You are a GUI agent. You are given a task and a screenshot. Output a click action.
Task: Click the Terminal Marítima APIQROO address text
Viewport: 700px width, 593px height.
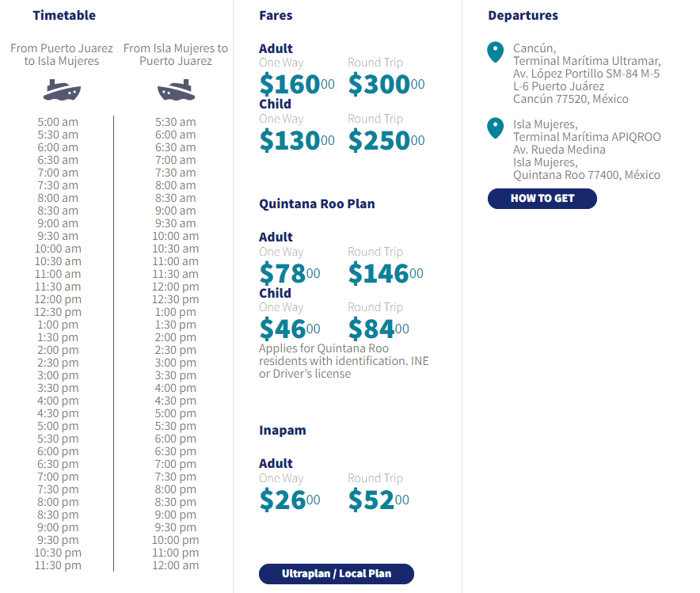[x=587, y=137]
